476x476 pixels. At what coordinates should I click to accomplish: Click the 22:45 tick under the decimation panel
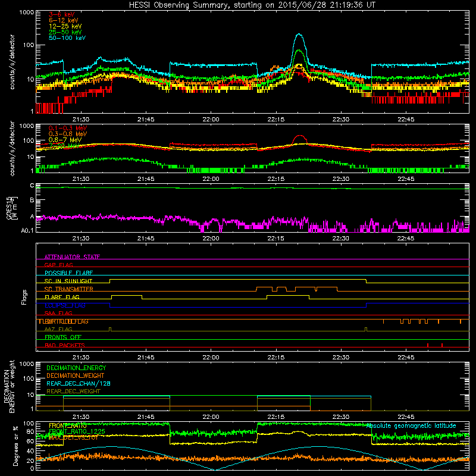click(406, 417)
